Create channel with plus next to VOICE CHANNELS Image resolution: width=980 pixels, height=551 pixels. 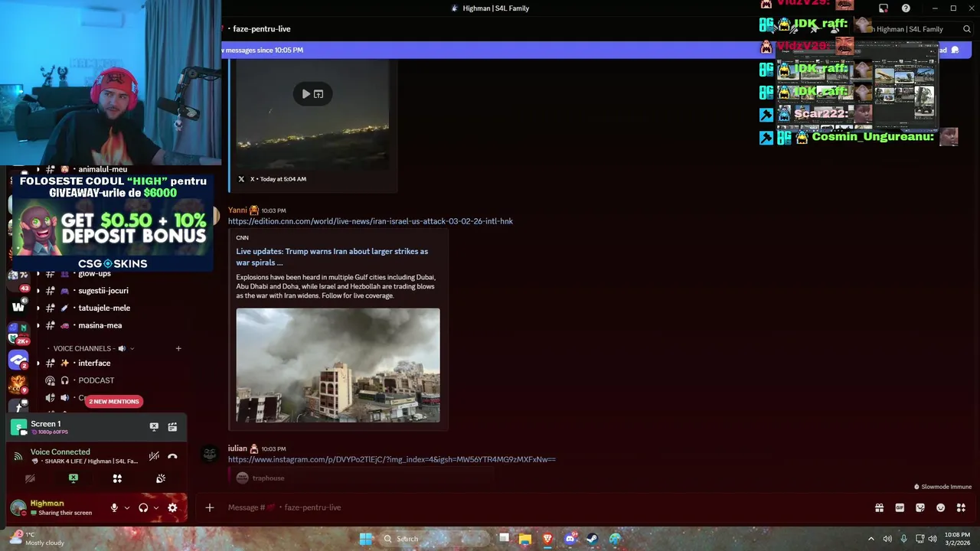(x=178, y=348)
